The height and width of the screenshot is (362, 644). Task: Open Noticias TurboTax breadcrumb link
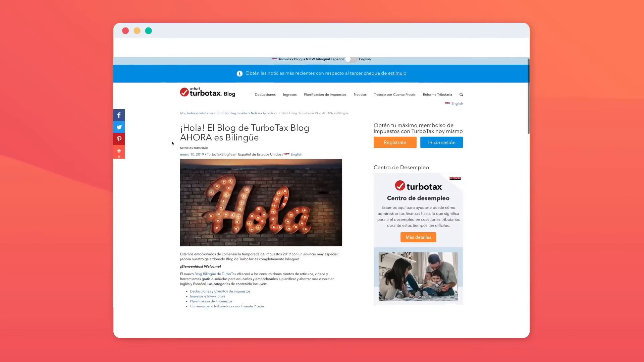263,113
